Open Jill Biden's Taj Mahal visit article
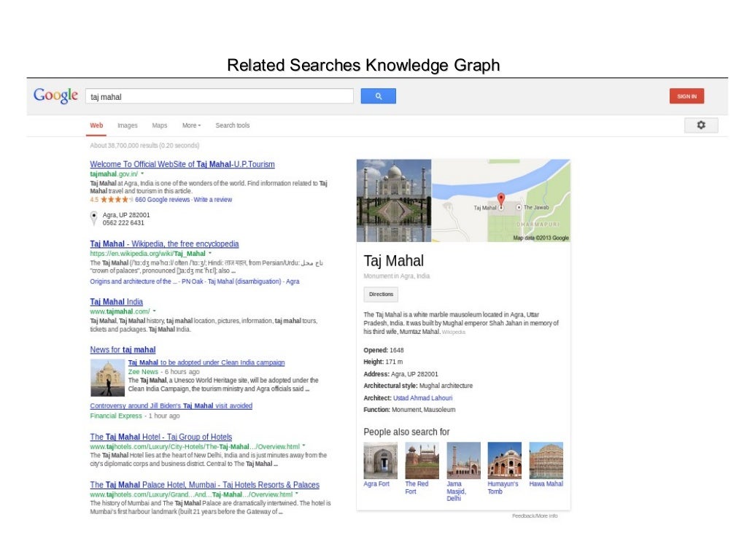747x560 pixels. (171, 405)
